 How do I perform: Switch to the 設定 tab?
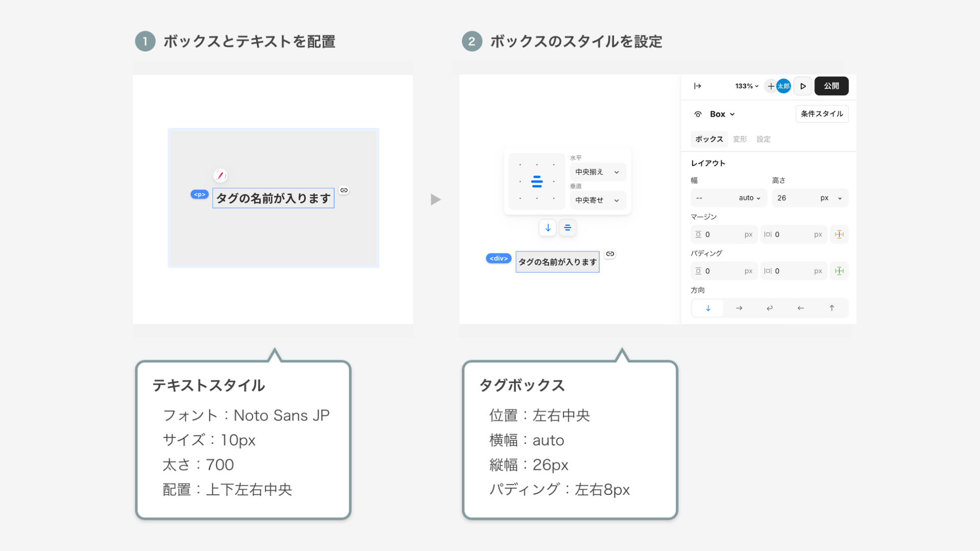pyautogui.click(x=764, y=139)
